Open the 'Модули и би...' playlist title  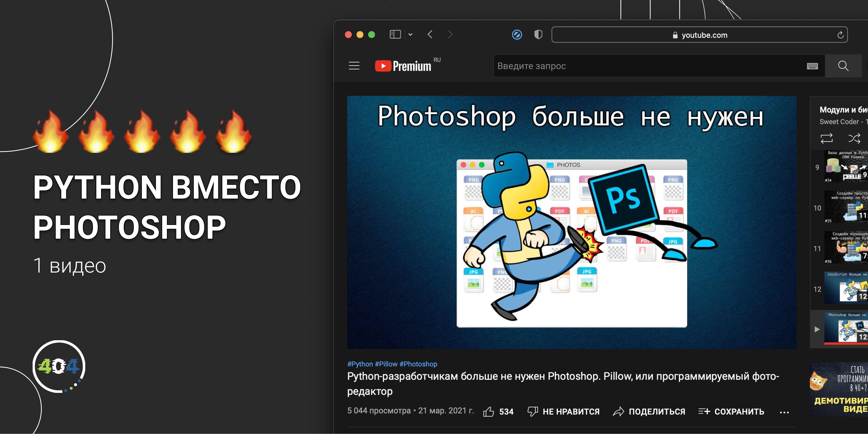point(844,109)
